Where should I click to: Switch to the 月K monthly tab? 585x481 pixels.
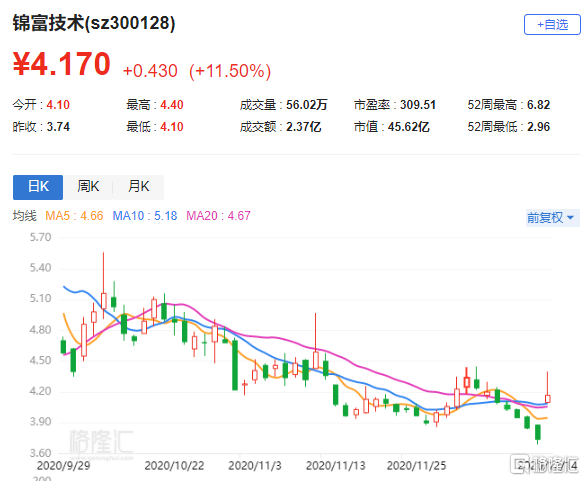(138, 187)
